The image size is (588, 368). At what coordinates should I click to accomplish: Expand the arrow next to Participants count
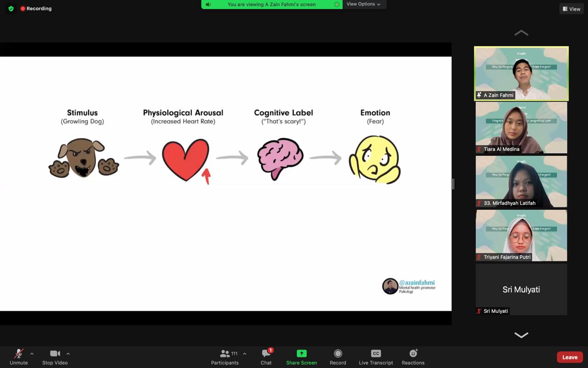coord(244,354)
